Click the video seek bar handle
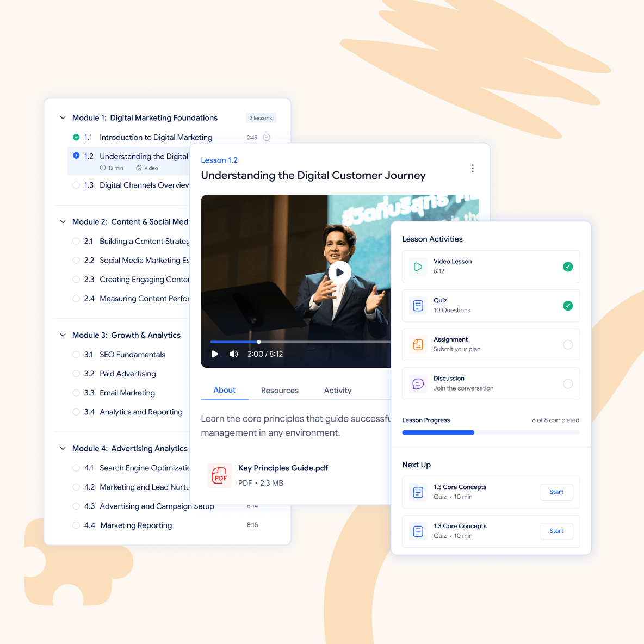The image size is (644, 644). (259, 342)
